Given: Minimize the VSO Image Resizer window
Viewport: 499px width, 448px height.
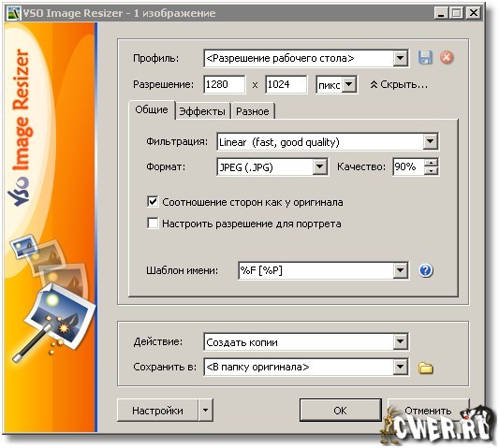Looking at the screenshot, I should click(x=441, y=13).
